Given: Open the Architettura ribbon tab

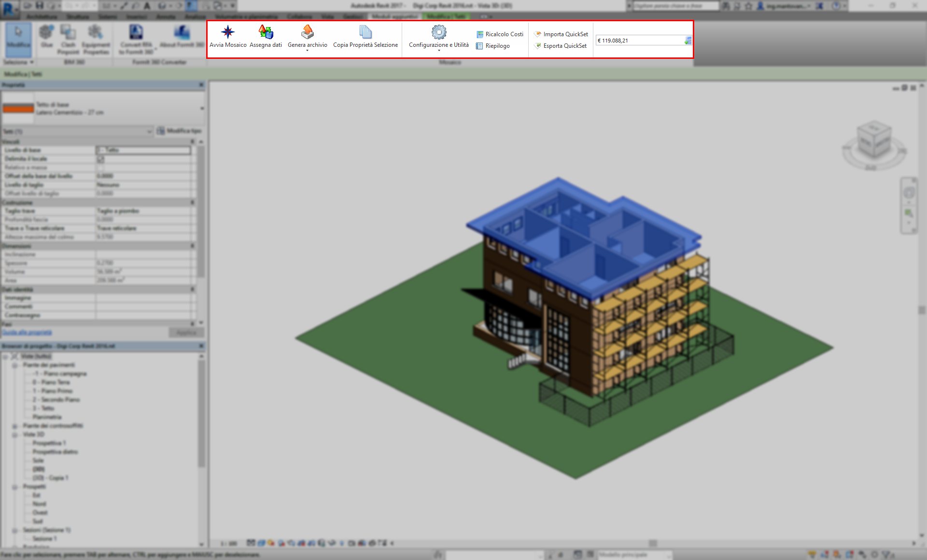Looking at the screenshot, I should (x=42, y=16).
